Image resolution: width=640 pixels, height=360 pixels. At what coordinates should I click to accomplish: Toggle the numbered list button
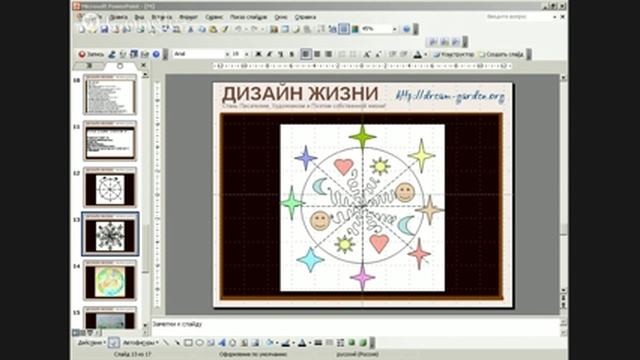tap(342, 54)
